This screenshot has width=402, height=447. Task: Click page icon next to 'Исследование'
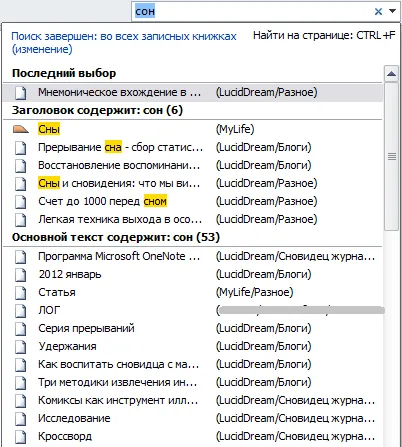[21, 419]
